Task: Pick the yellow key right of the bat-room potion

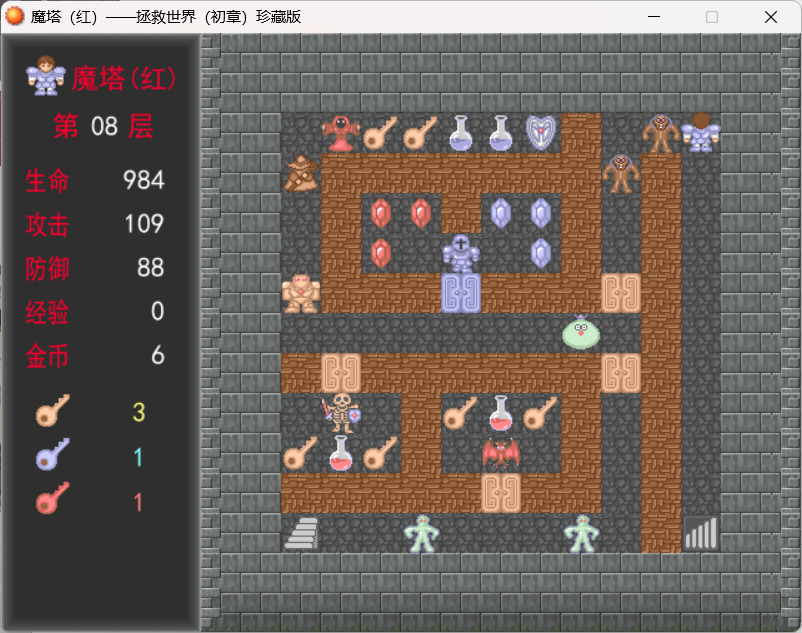Action: click(541, 413)
